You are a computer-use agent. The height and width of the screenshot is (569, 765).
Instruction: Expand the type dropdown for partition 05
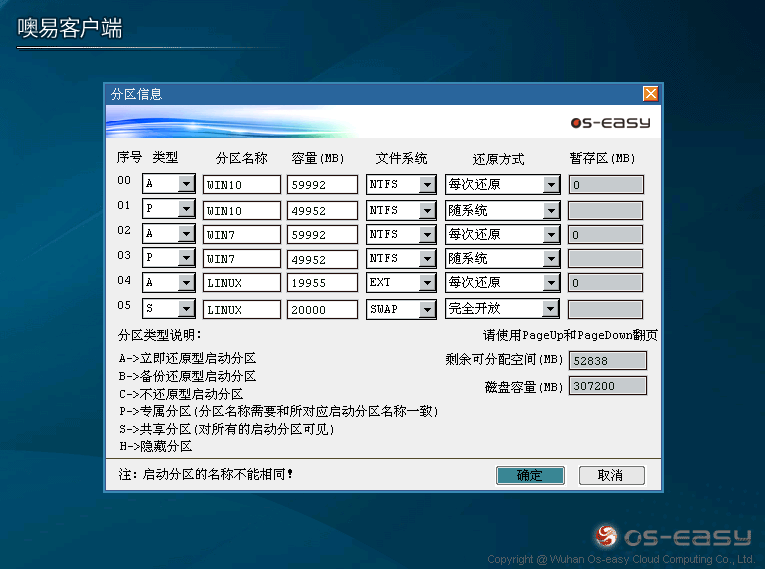click(186, 309)
